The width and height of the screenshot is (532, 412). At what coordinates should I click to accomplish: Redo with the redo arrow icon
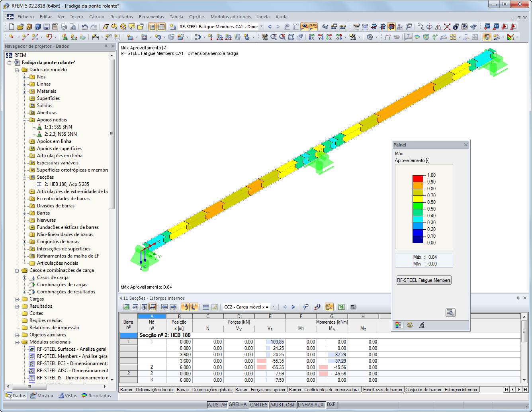coord(94,27)
